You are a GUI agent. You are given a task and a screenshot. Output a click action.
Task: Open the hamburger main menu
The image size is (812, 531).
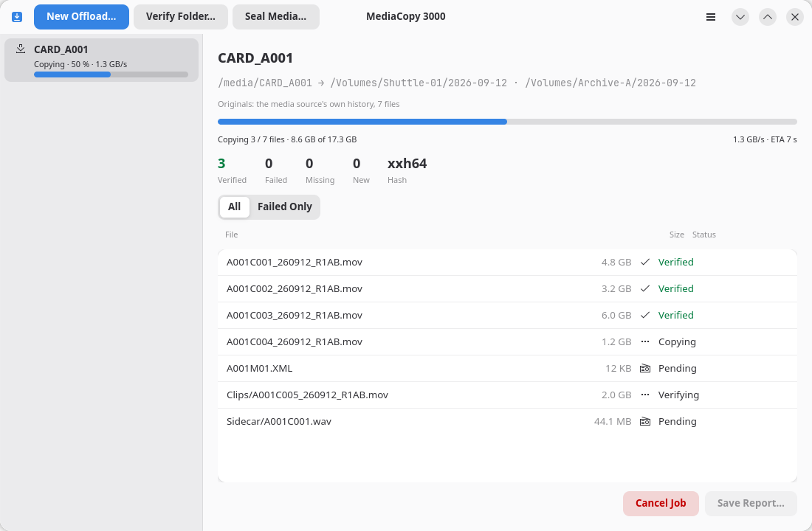click(711, 17)
